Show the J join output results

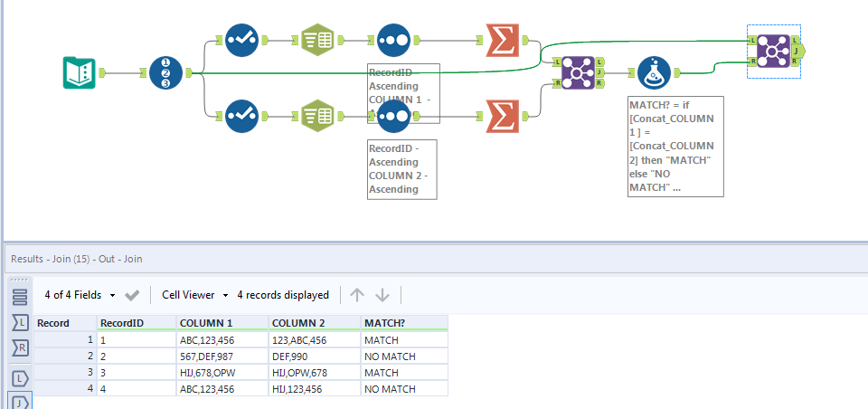tap(20, 402)
